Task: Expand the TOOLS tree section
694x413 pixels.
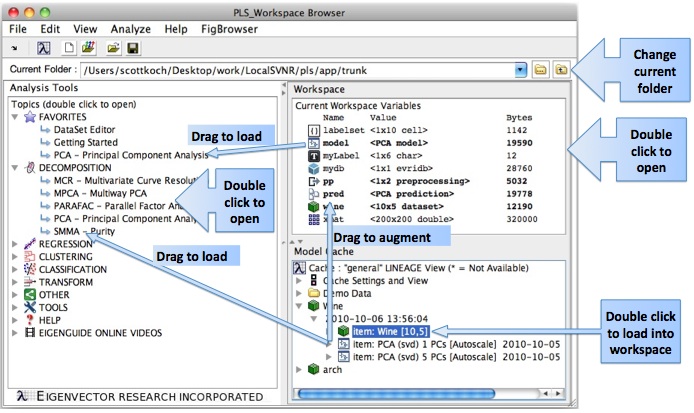Action: point(15,307)
